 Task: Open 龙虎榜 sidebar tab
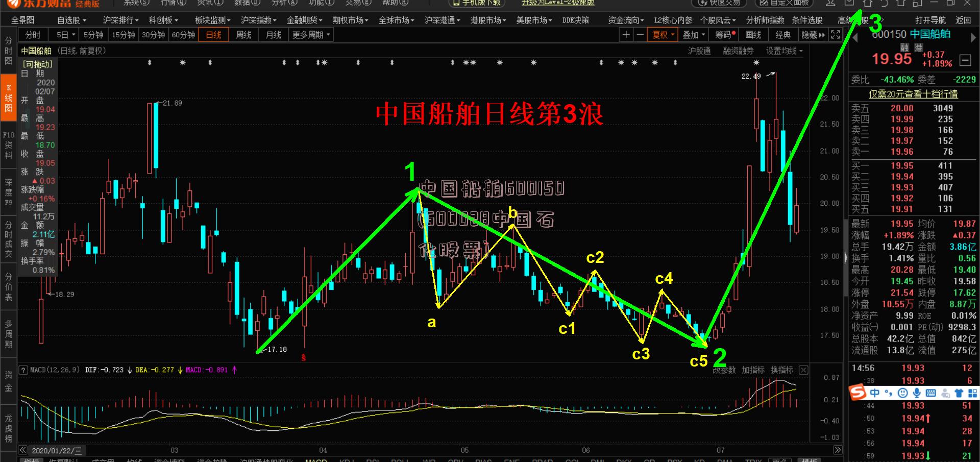pyautogui.click(x=8, y=428)
